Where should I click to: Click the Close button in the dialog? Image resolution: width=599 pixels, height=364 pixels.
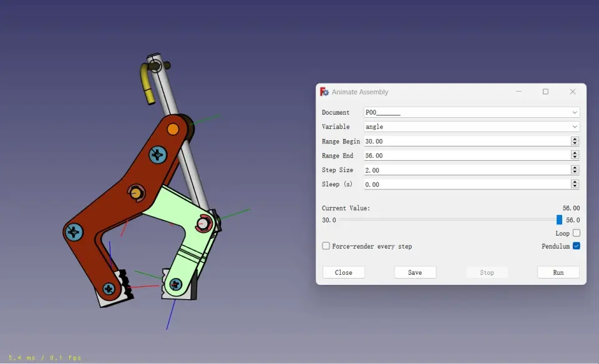click(x=343, y=272)
